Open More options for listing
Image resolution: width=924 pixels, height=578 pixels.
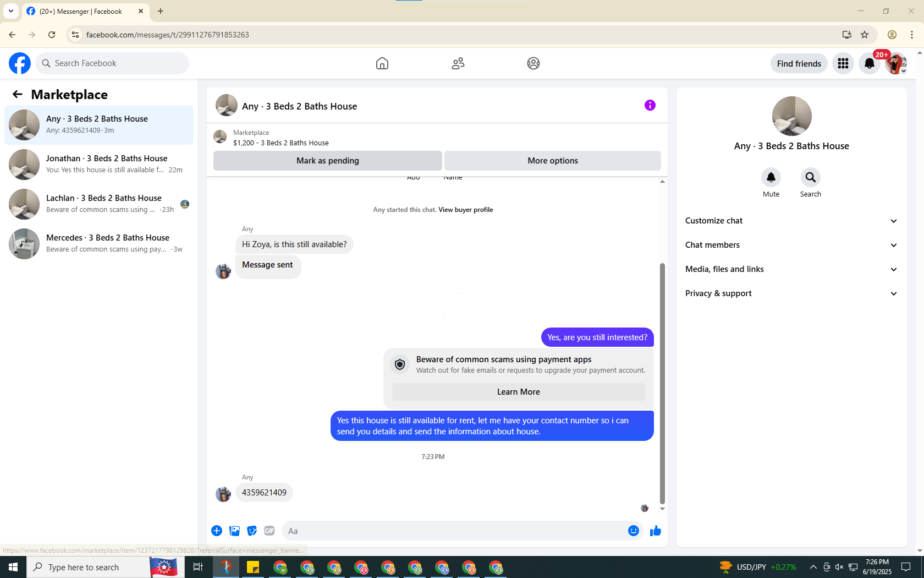tap(553, 161)
